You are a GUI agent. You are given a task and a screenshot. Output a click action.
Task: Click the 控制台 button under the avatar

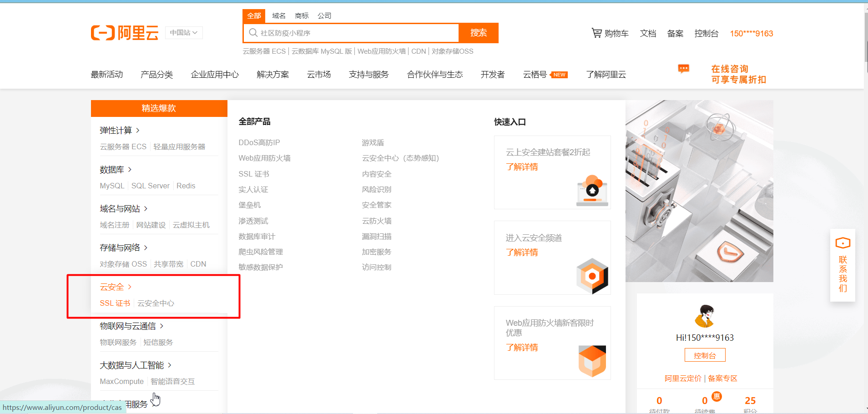[705, 355]
